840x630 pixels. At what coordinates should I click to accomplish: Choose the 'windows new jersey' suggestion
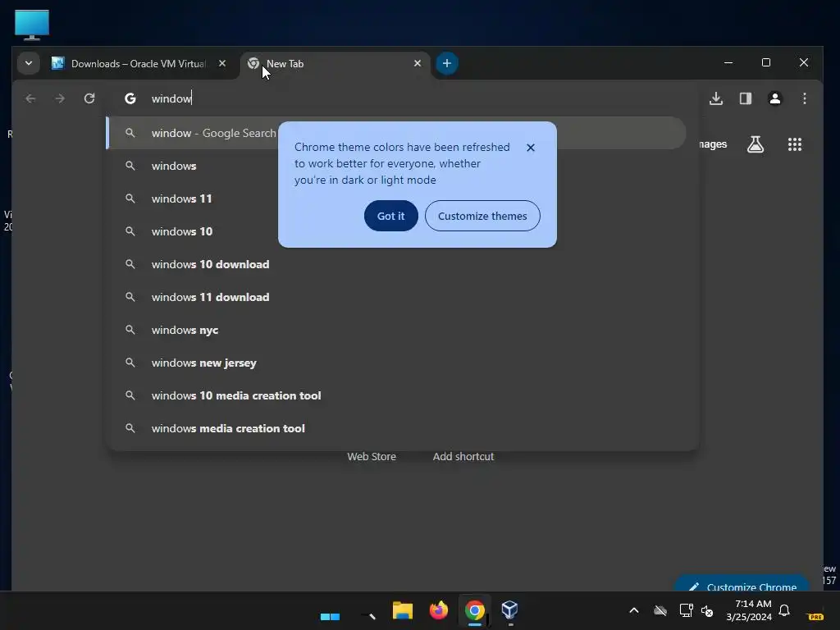pyautogui.click(x=396, y=363)
